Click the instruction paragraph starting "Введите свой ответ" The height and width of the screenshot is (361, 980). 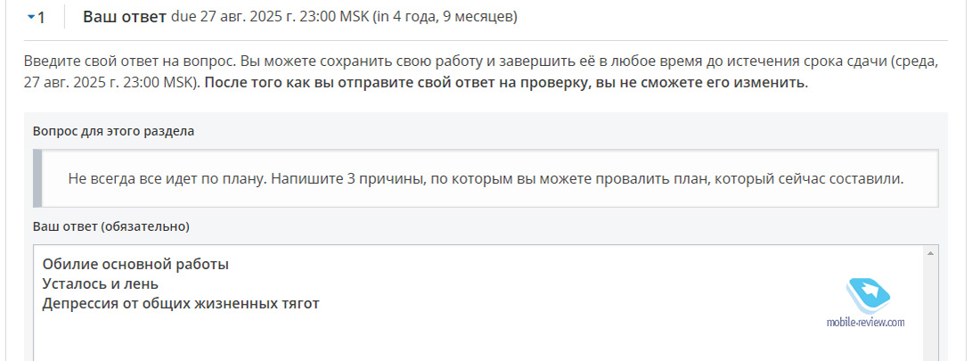481,72
